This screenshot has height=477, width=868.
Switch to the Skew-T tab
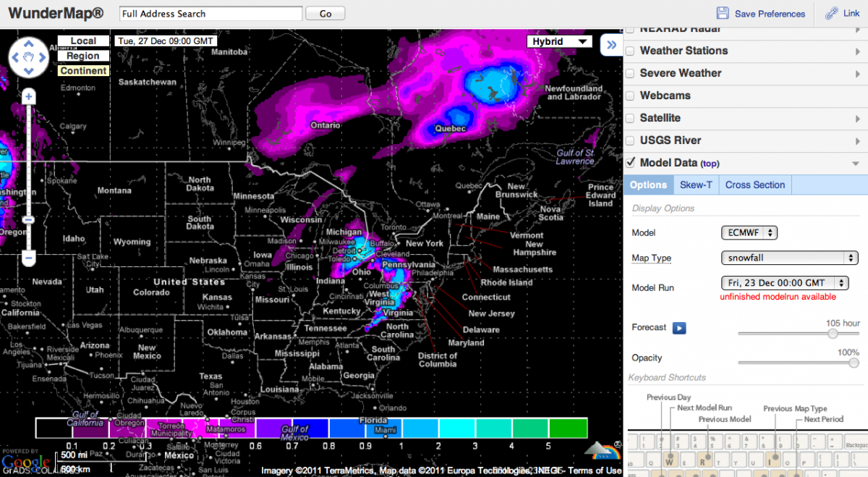(696, 185)
